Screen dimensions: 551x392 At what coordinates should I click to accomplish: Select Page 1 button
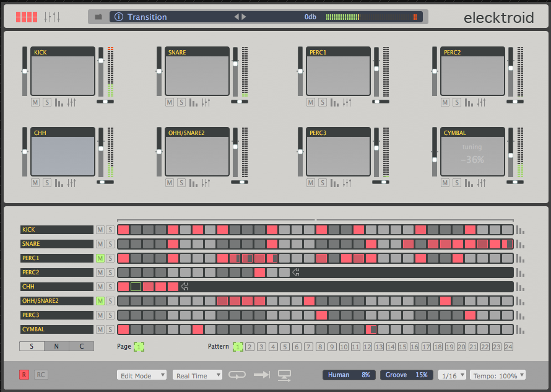[139, 347]
